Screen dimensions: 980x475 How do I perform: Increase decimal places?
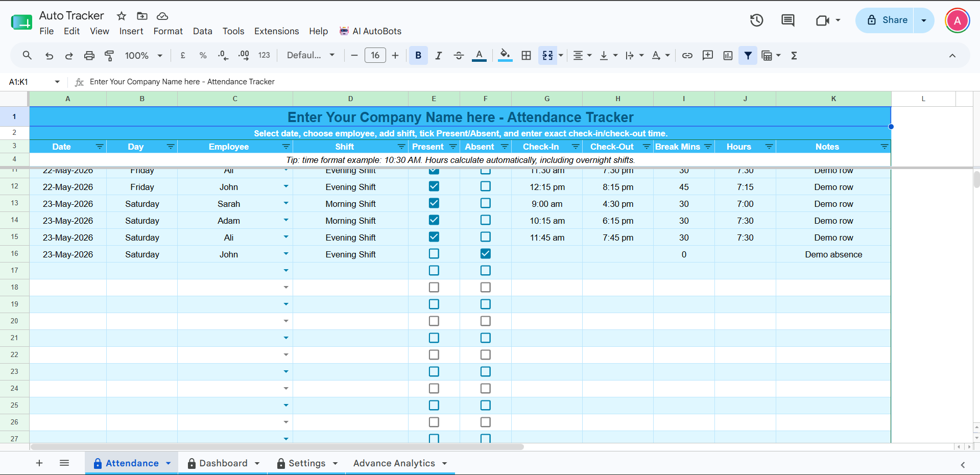tap(244, 55)
